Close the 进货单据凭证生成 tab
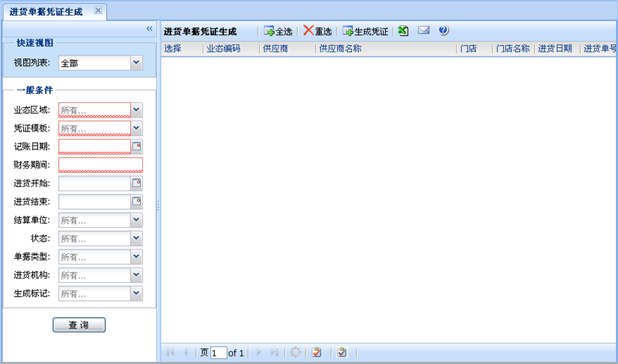 (x=98, y=10)
